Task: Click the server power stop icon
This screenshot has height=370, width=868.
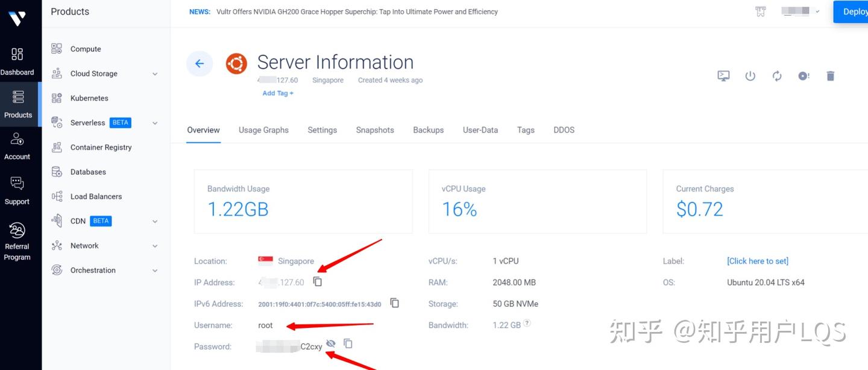Action: pos(750,76)
